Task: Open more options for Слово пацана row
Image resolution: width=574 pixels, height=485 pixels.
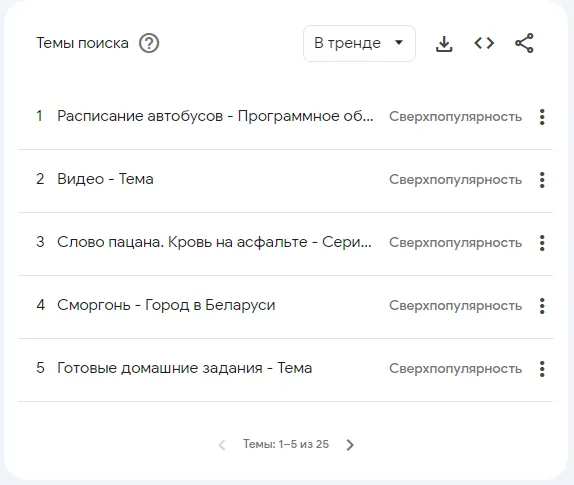Action: tap(542, 243)
